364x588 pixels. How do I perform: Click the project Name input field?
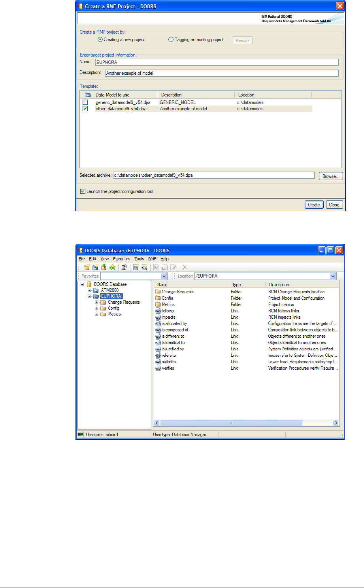click(x=217, y=62)
